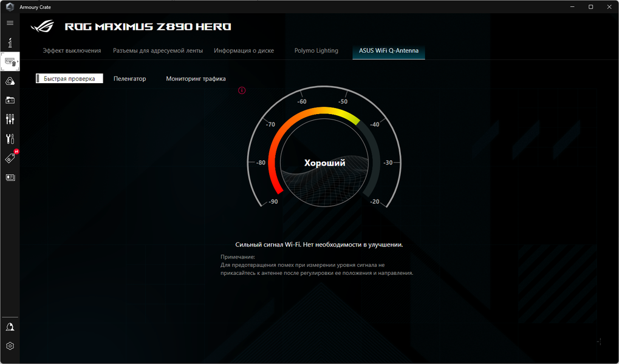Click the -30 gauge label
The height and width of the screenshot is (364, 619).
point(388,163)
